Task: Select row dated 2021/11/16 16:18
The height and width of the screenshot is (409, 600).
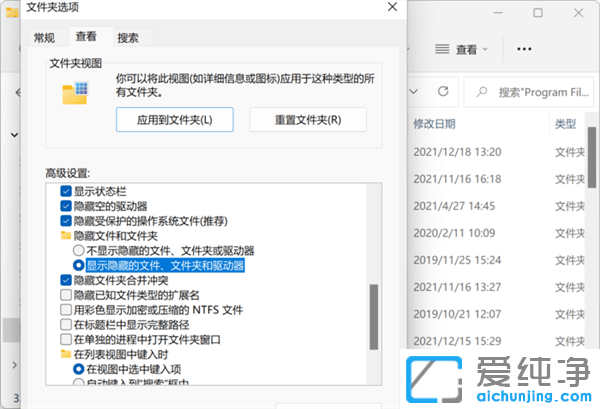Action: click(x=497, y=179)
